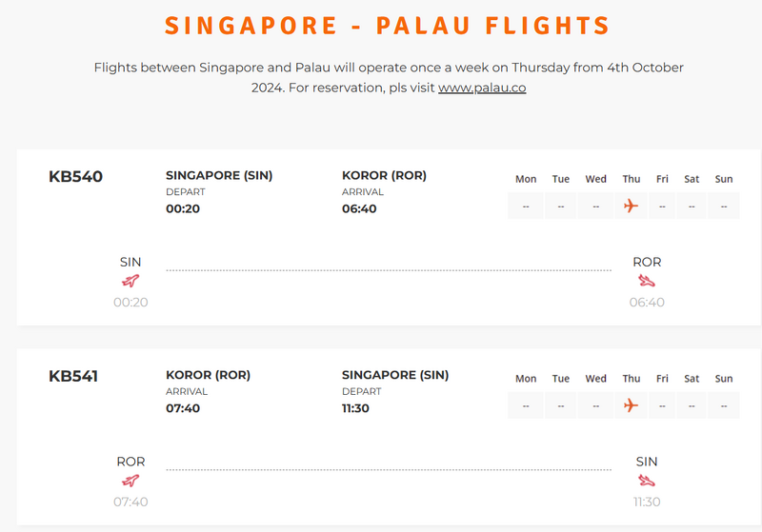Click the Friday cell for flight KB541
This screenshot has height=532, width=762.
[662, 405]
